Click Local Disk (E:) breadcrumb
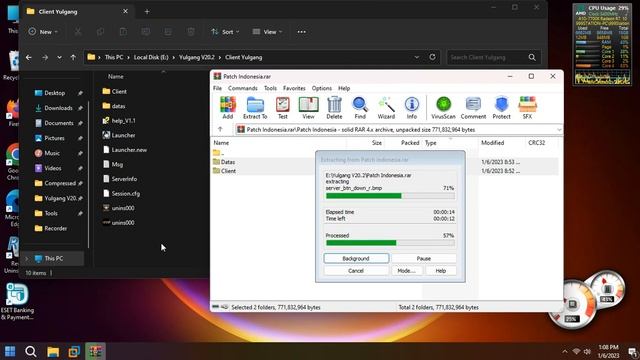This screenshot has width=640, height=360. 151,58
